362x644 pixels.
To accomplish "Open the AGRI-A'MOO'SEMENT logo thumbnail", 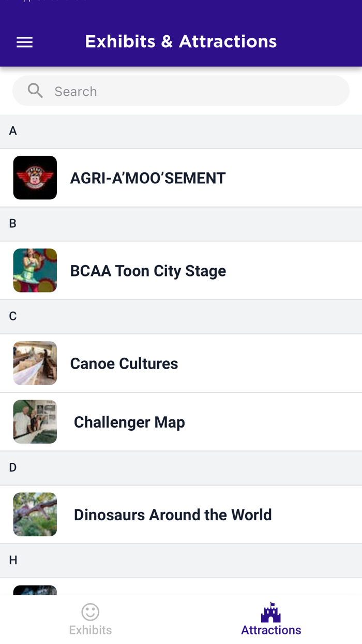I will coord(35,178).
